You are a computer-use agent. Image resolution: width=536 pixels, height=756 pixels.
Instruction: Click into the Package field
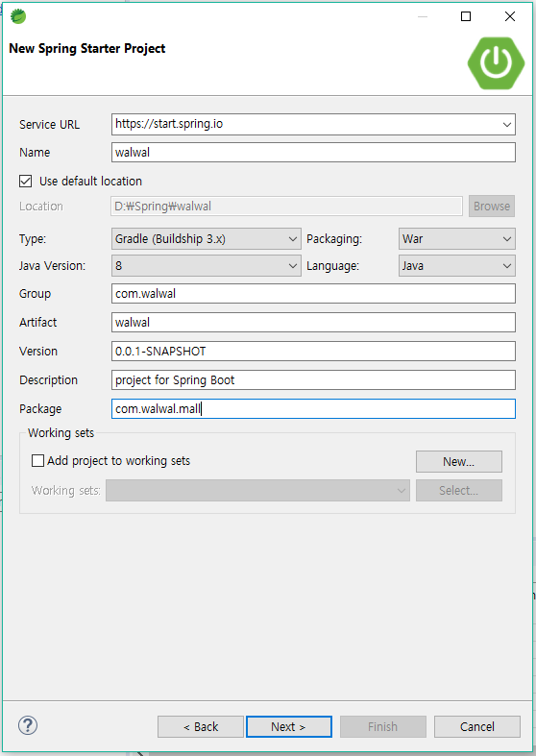[313, 409]
